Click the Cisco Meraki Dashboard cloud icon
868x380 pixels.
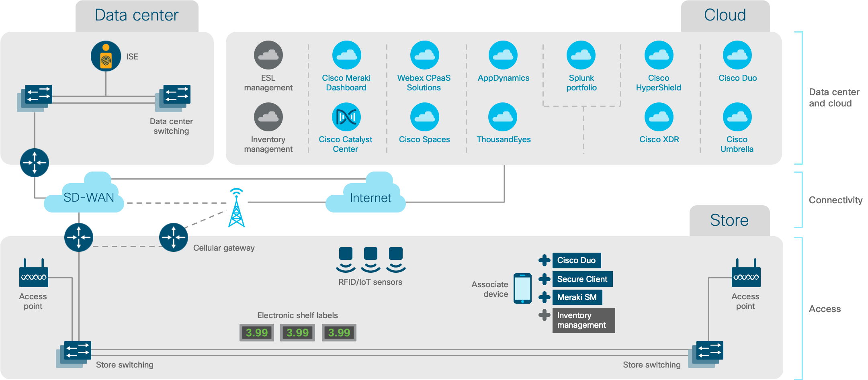[346, 55]
